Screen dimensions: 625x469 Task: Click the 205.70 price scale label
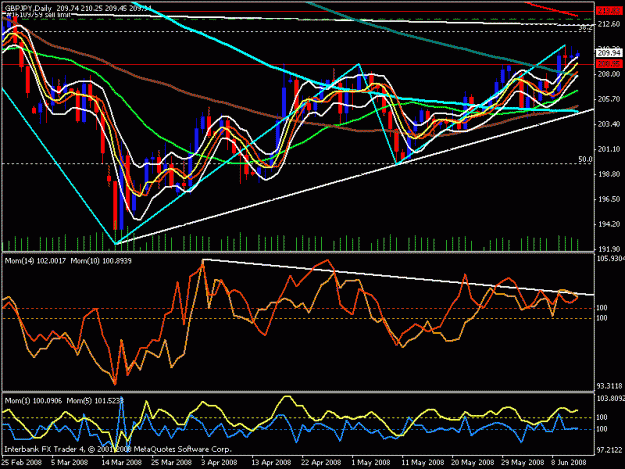click(609, 99)
